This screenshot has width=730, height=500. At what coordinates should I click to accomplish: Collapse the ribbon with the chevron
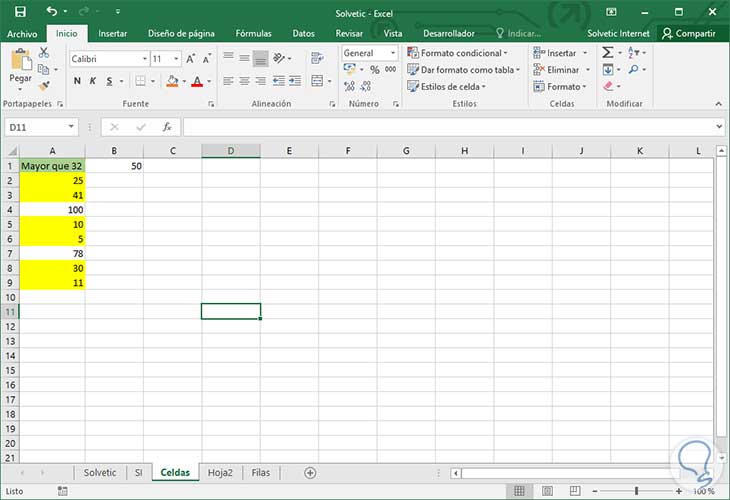click(x=718, y=103)
